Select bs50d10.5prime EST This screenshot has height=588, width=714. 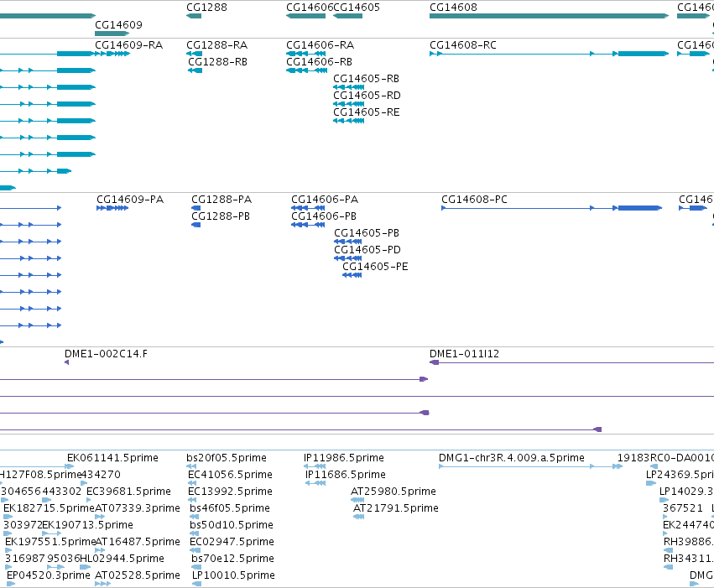click(195, 533)
